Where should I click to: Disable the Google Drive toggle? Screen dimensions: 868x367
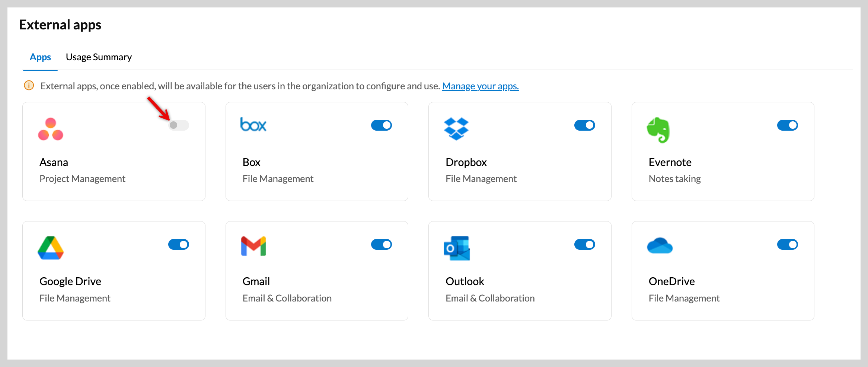point(179,245)
